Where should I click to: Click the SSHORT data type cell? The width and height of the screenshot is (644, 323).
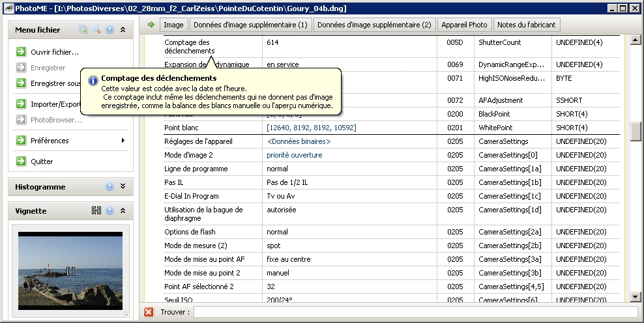569,100
